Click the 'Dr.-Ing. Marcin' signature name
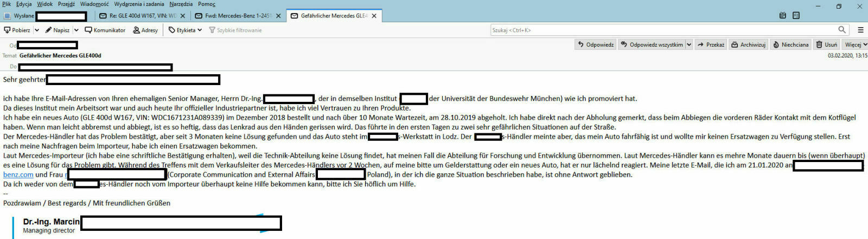868x239 pixels. tap(51, 222)
